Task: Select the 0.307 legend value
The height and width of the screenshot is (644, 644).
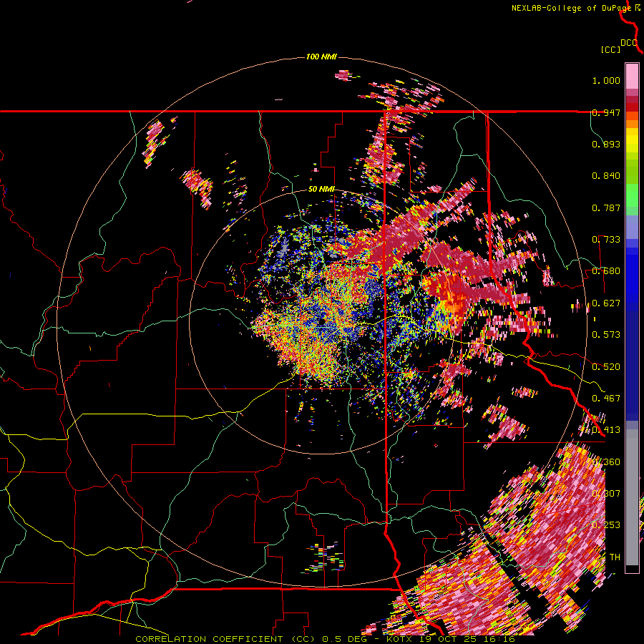Action: [x=606, y=494]
